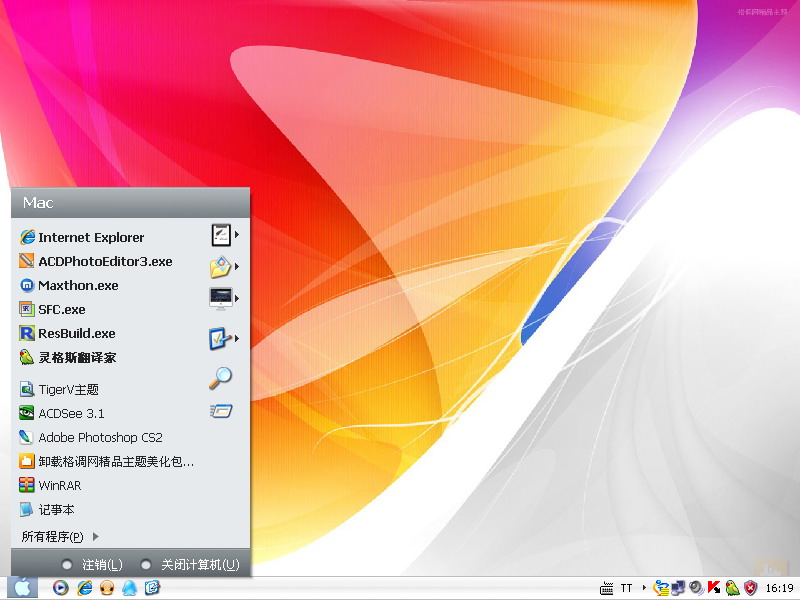Click the 注销(L) log off button
Screen dimensions: 800x600
pos(92,564)
